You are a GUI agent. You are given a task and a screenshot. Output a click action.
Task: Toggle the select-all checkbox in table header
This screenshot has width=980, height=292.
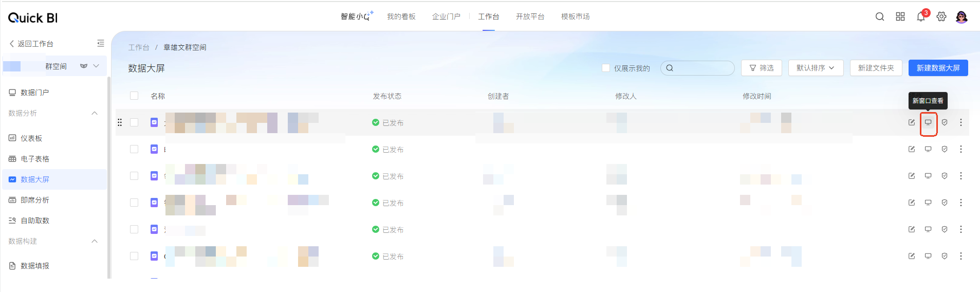pos(134,96)
